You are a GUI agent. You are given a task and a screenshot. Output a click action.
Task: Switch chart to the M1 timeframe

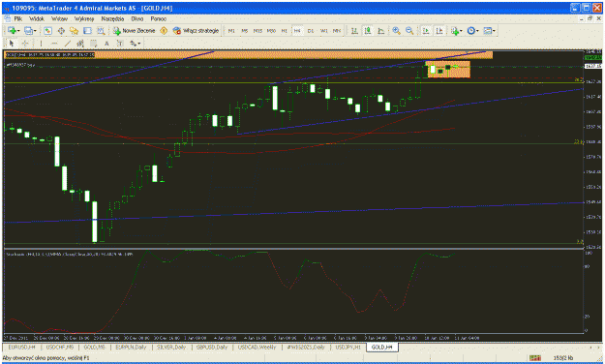tap(231, 31)
